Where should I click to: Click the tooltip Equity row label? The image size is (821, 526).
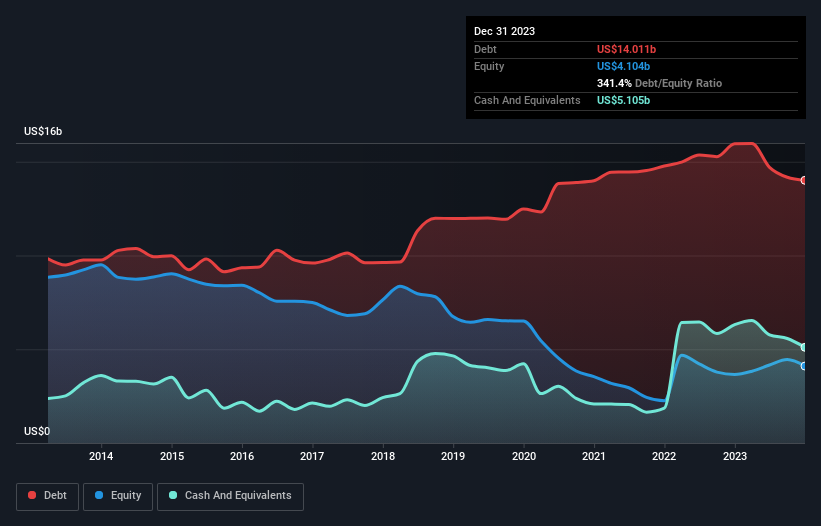click(489, 66)
